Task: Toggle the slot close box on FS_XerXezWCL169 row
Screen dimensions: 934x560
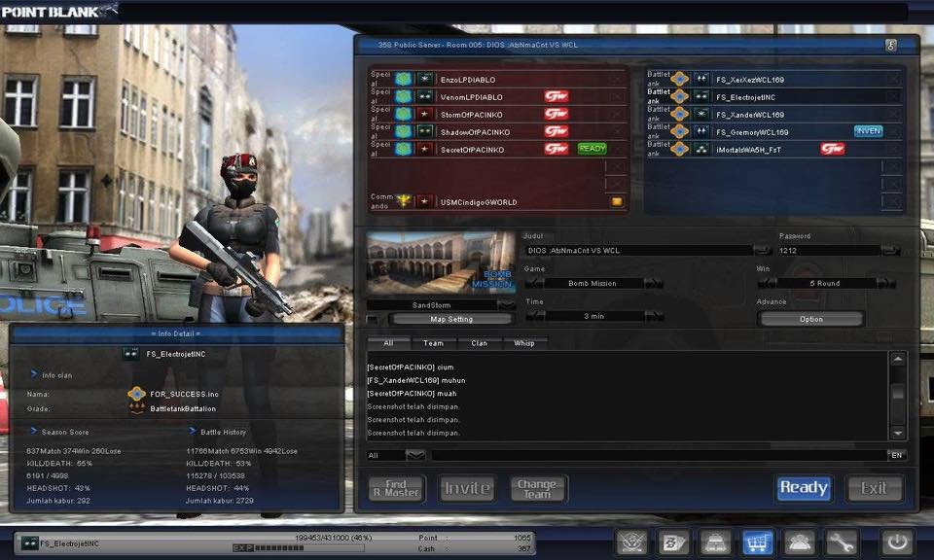Action: pos(893,79)
